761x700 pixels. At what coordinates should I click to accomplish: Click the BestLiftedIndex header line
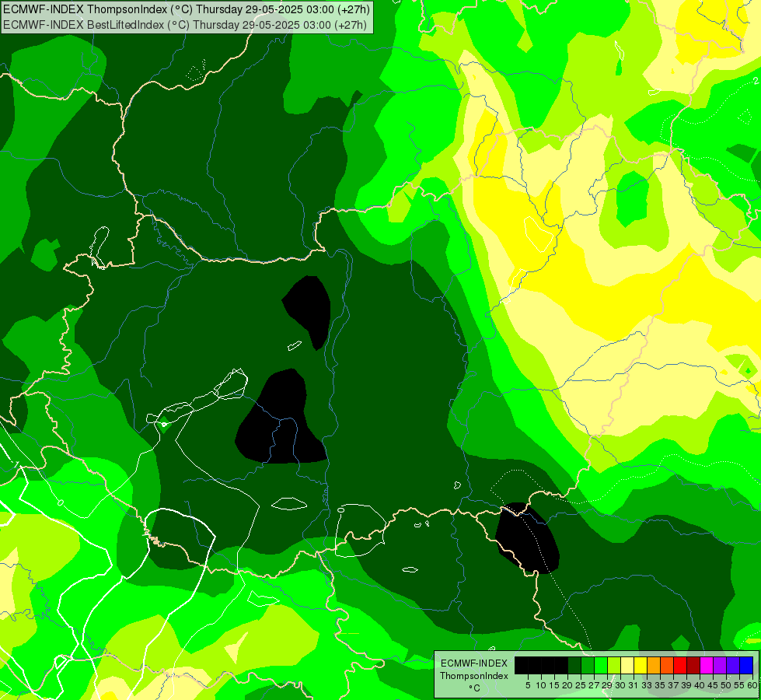click(x=185, y=25)
